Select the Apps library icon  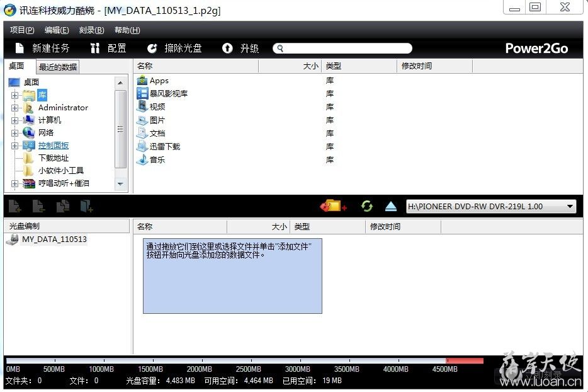(x=142, y=80)
